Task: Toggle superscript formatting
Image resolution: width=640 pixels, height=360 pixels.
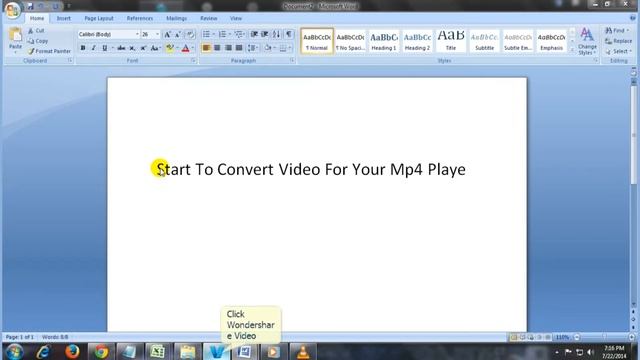Action: pos(143,48)
